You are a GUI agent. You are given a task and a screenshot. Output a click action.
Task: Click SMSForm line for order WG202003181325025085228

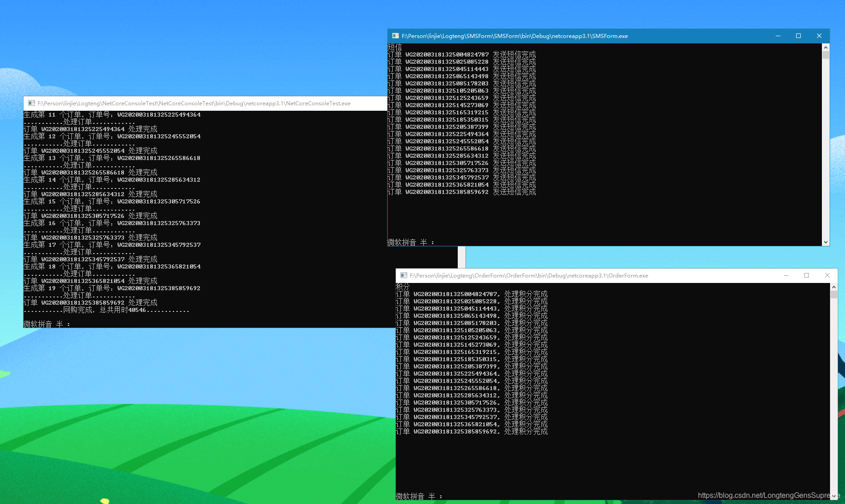(x=462, y=62)
